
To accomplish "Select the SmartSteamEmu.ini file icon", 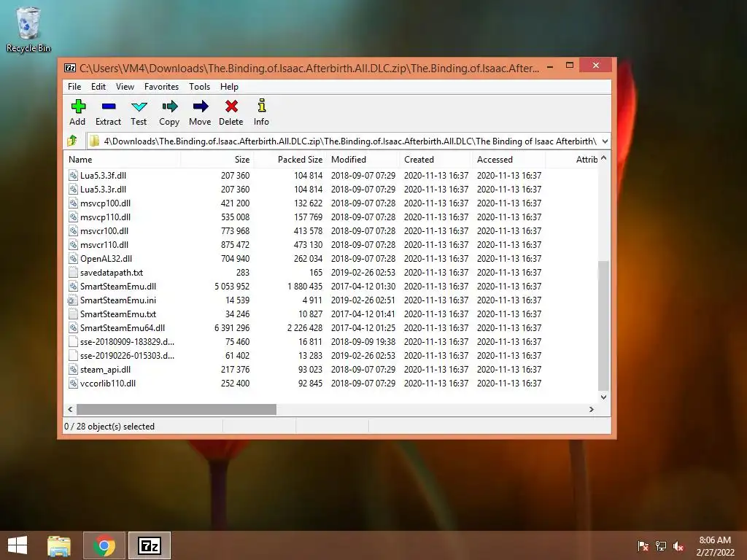I will [x=72, y=300].
